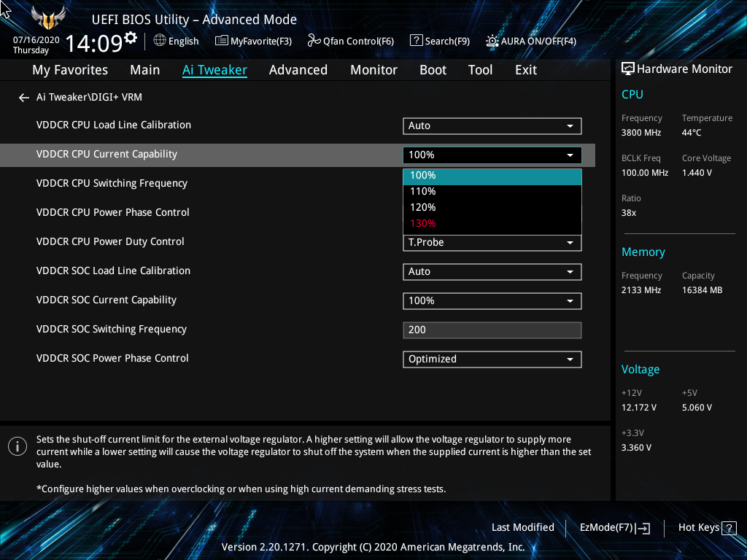Viewport: 747px width, 560px height.
Task: Collapse the VDDCR CPU Current Capability dropdown
Action: coord(492,155)
